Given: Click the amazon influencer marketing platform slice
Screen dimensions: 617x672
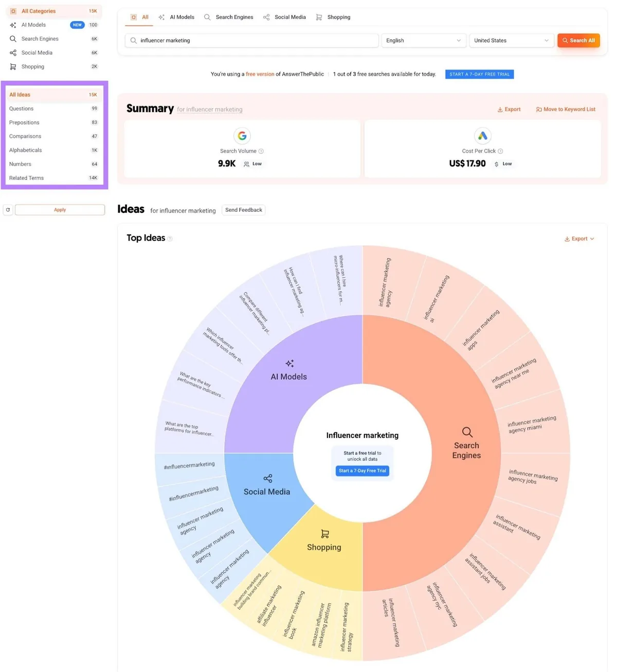Looking at the screenshot, I should click(x=322, y=624).
